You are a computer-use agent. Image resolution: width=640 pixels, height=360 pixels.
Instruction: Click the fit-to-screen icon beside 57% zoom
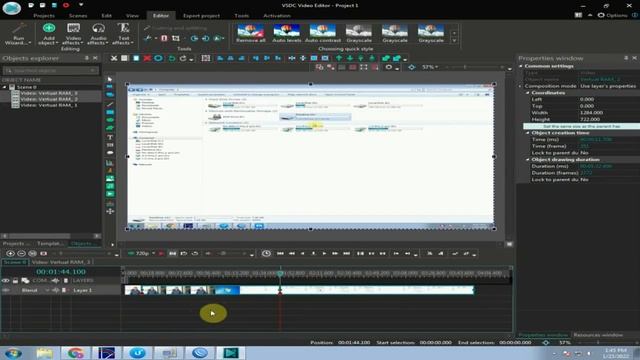pos(411,67)
